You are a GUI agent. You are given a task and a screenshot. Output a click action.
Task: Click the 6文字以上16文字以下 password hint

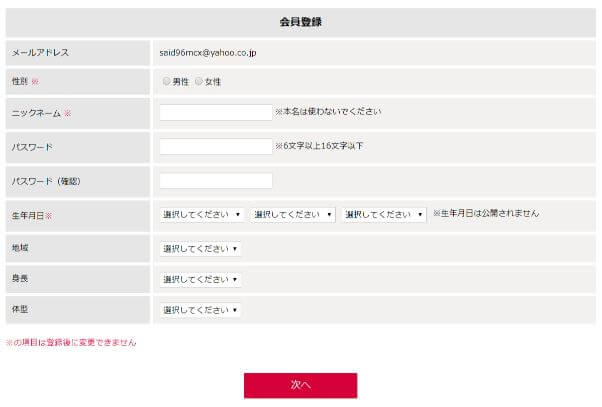point(319,146)
